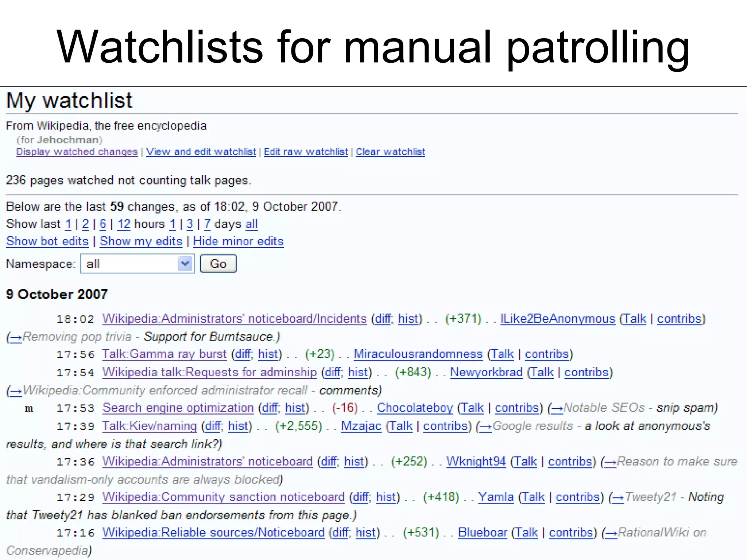The width and height of the screenshot is (747, 560).
Task: Show all days of changes
Action: click(x=252, y=224)
